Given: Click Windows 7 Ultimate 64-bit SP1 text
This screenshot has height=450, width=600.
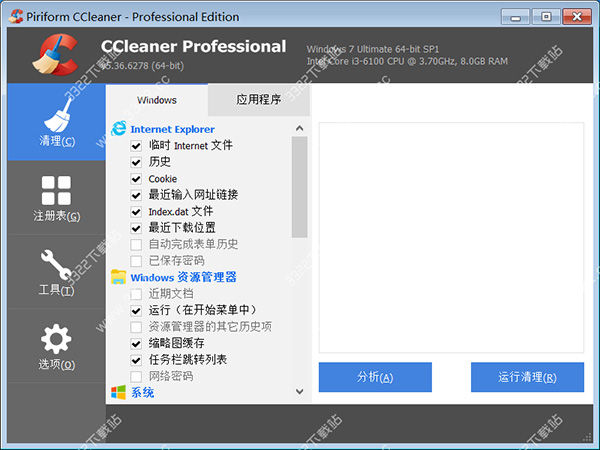Looking at the screenshot, I should (373, 49).
